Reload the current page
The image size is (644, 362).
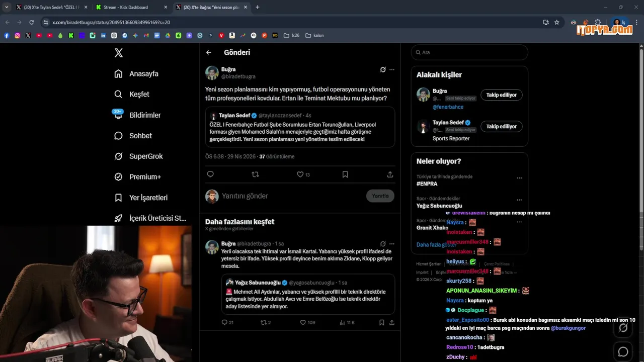pos(31,22)
